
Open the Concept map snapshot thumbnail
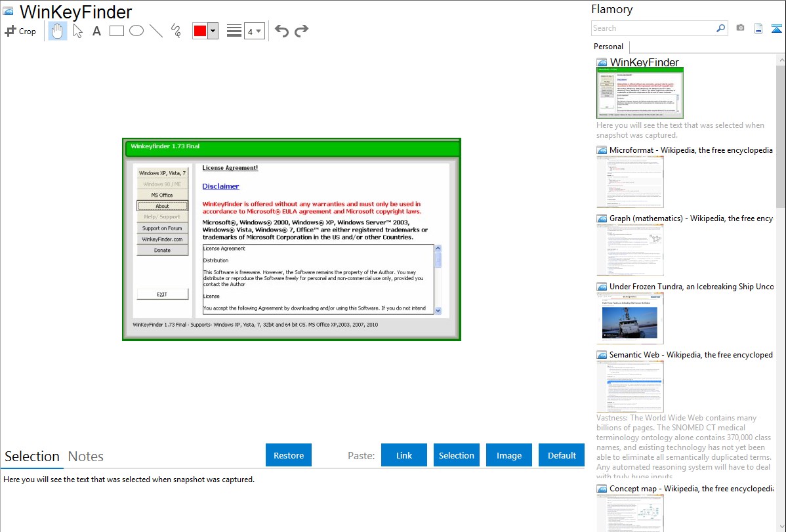[630, 513]
